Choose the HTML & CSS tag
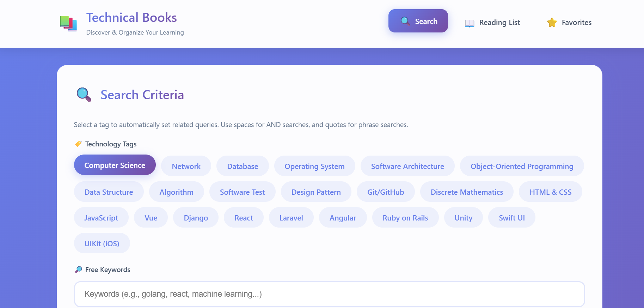 [550, 192]
